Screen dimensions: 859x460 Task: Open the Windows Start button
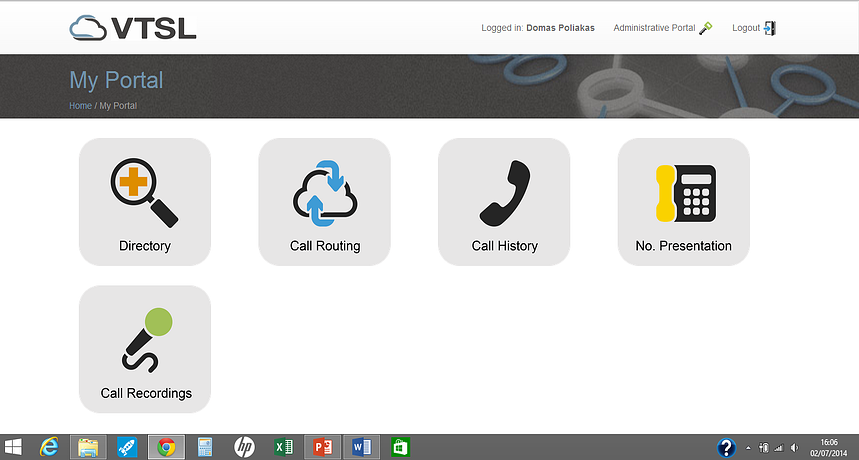(13, 447)
